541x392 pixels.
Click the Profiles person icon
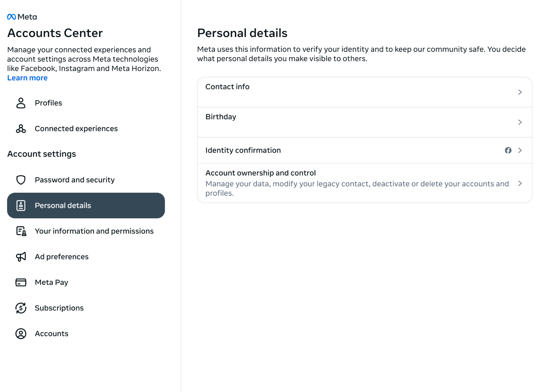pos(21,103)
